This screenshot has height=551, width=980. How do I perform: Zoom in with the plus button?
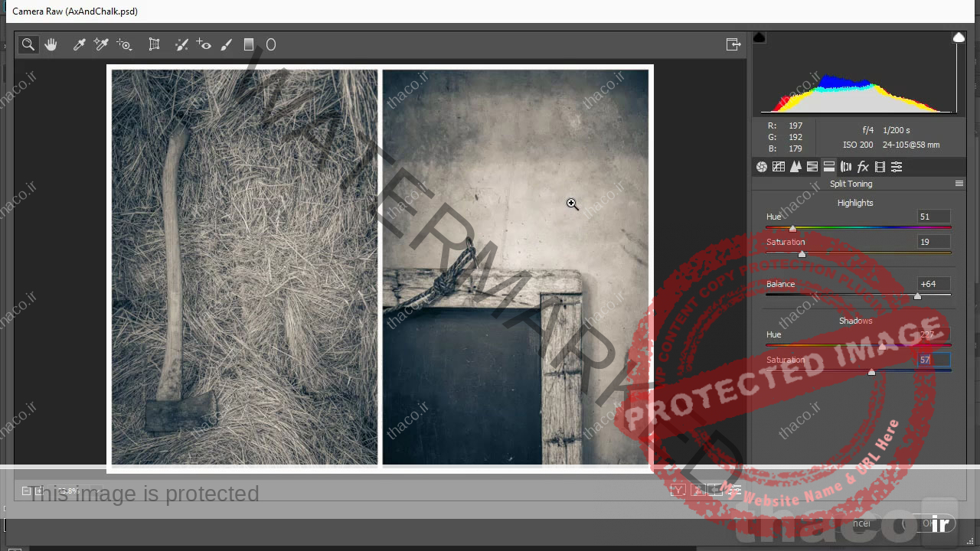[x=39, y=491]
